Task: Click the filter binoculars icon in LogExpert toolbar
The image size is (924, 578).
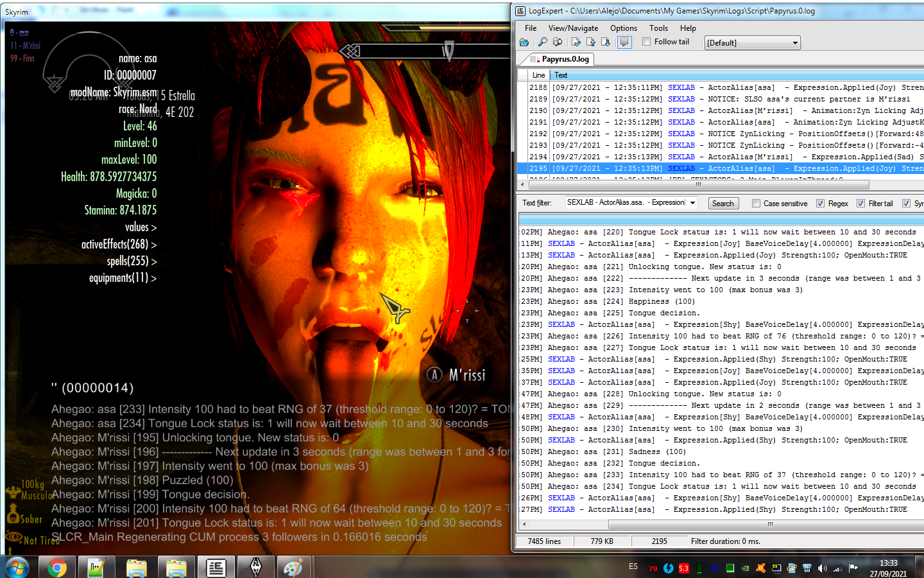Action: (558, 42)
